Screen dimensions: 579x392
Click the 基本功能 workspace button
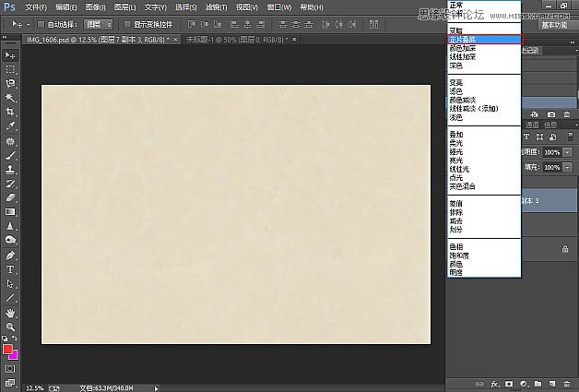[x=553, y=24]
